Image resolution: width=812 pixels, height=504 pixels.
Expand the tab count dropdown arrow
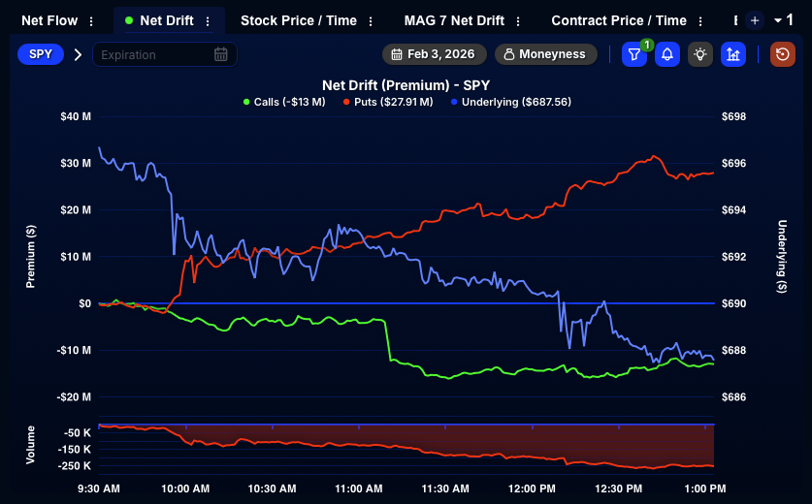[x=778, y=20]
